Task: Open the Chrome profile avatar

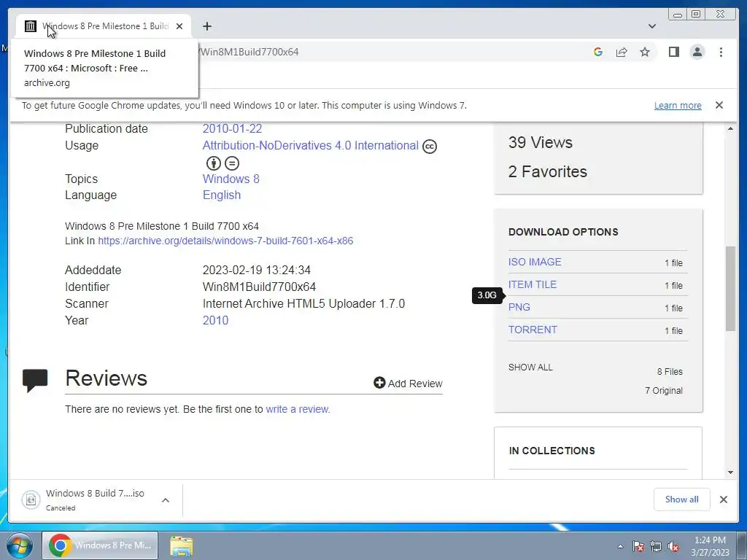Action: coord(697,52)
